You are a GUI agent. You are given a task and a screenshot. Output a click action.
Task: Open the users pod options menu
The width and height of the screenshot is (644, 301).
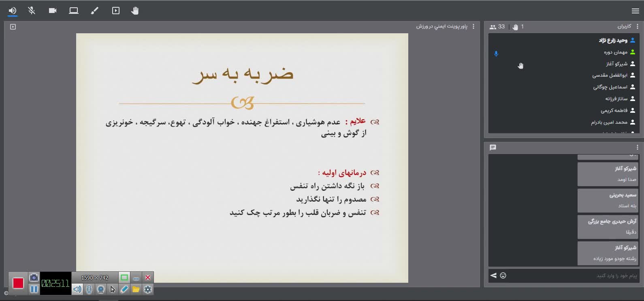coord(638,26)
